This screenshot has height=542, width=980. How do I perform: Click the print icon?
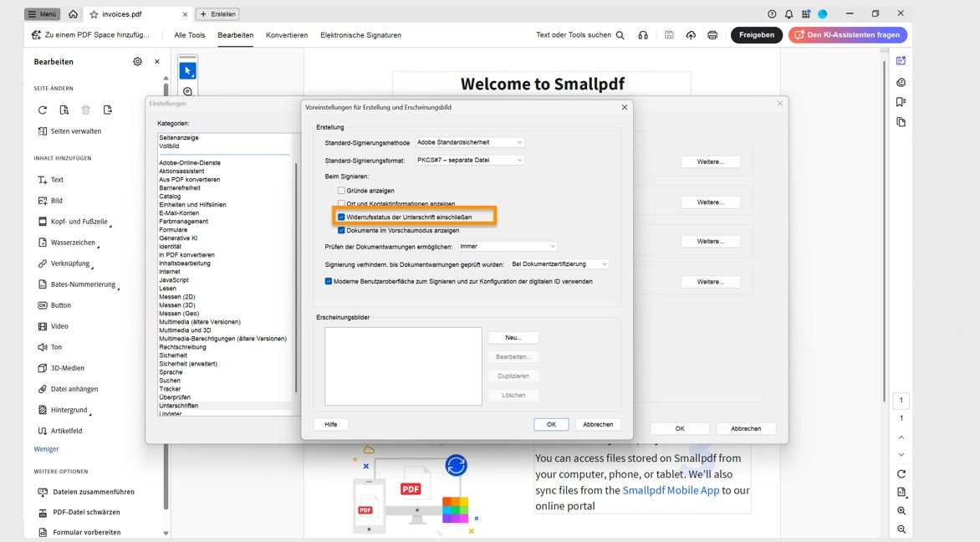[712, 35]
